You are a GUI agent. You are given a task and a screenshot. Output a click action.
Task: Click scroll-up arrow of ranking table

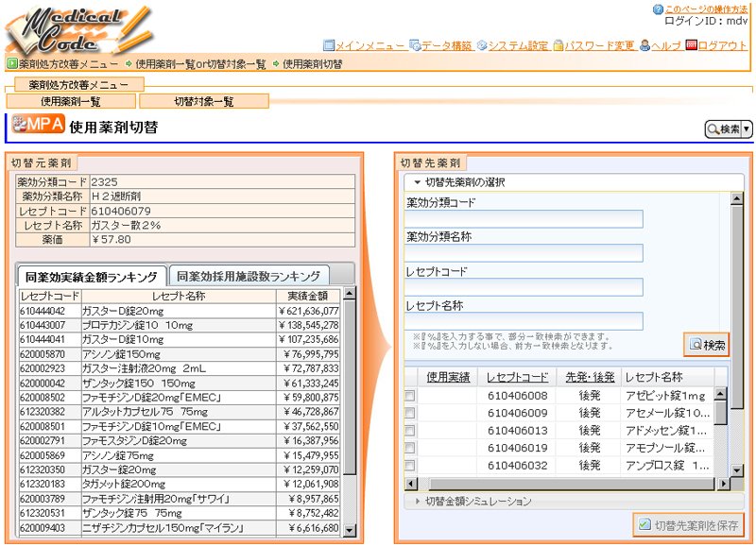350,293
